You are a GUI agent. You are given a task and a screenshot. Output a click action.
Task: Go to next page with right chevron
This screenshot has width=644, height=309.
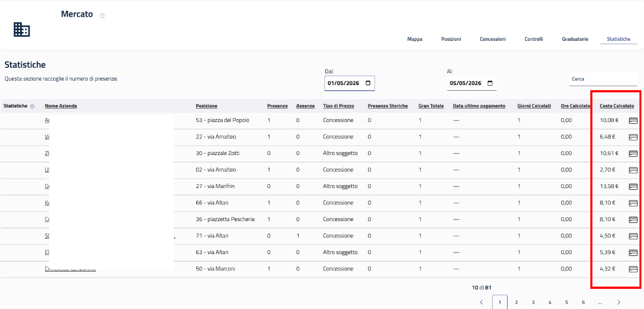tap(618, 302)
